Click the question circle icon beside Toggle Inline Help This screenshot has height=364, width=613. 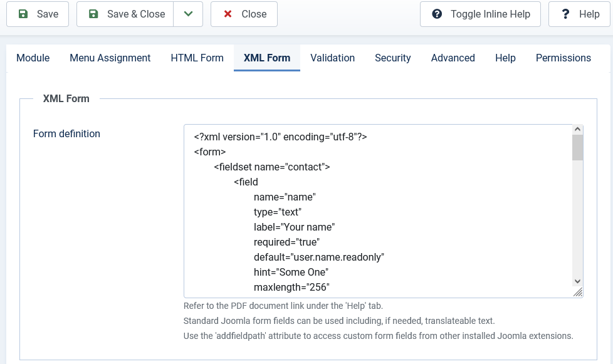(437, 14)
